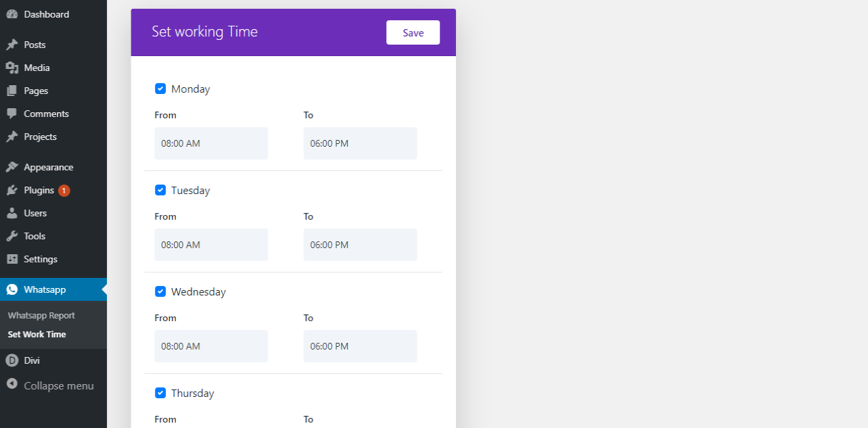Open Monday's From time picker
Image resolution: width=868 pixels, height=428 pixels.
(x=211, y=143)
